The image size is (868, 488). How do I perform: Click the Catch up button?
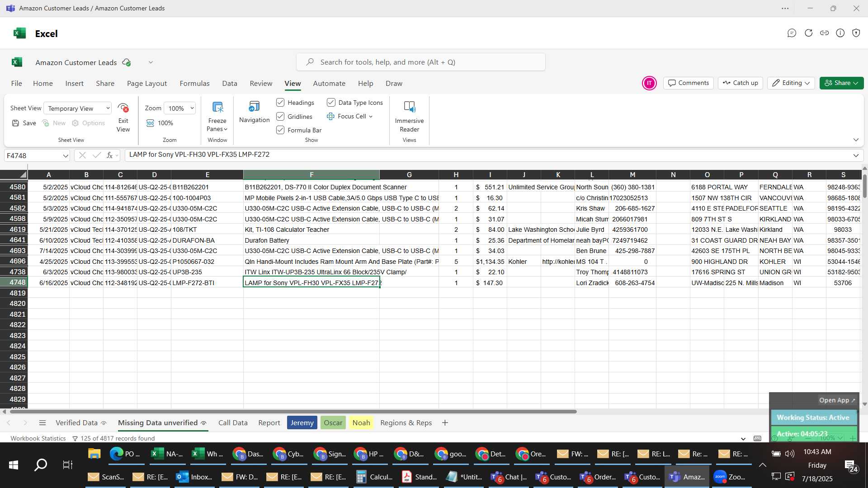click(x=741, y=83)
